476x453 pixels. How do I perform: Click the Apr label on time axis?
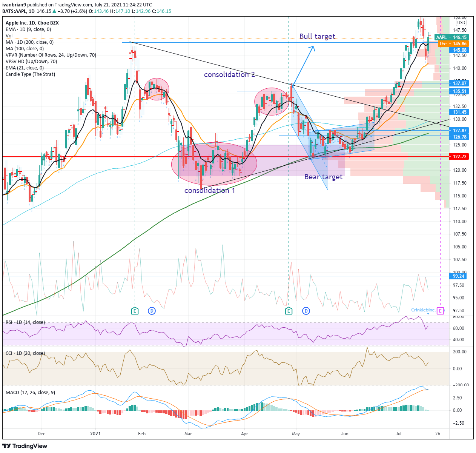(244, 434)
